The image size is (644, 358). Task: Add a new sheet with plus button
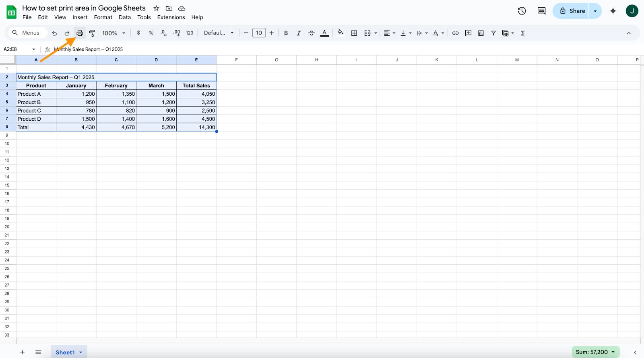23,352
